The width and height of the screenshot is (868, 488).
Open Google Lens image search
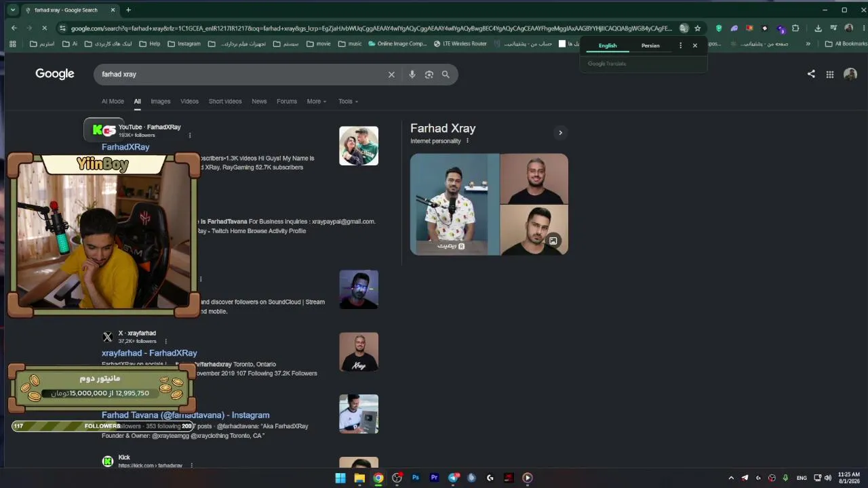[x=429, y=75]
